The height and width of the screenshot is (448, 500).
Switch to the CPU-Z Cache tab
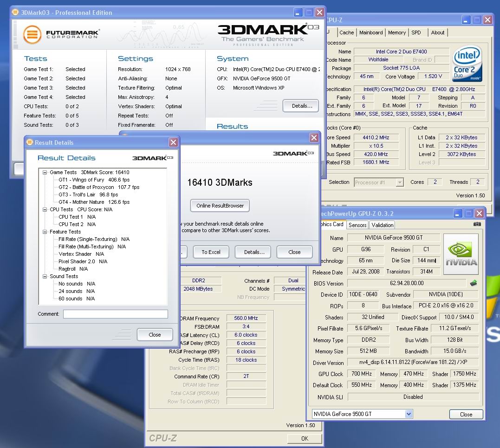(346, 32)
